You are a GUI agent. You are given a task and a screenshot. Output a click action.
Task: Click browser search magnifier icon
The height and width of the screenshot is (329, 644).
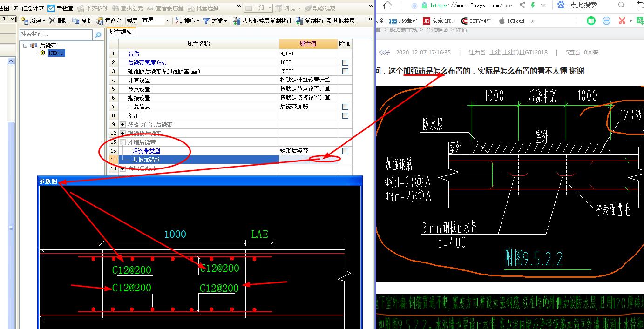621,5
